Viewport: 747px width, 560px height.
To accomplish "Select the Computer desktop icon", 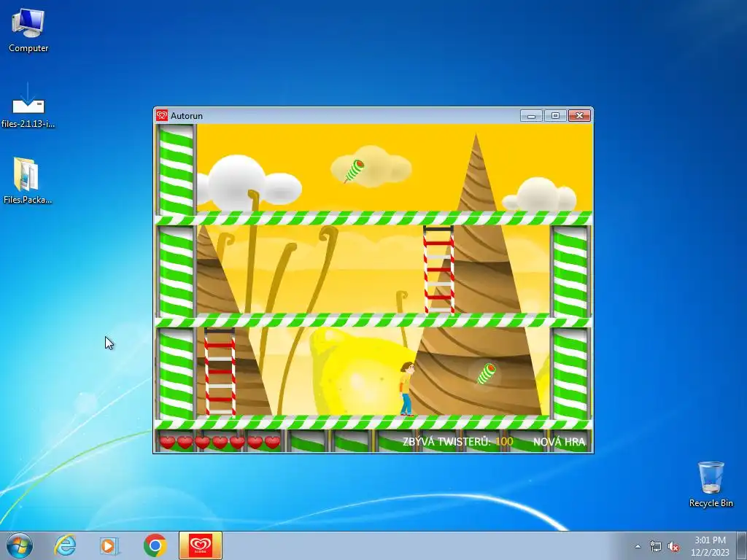I will [x=28, y=31].
